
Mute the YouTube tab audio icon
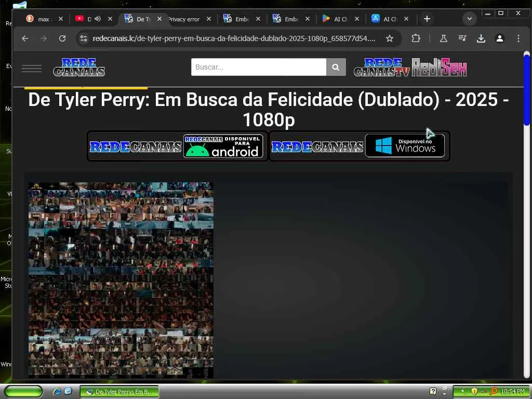[x=98, y=19]
